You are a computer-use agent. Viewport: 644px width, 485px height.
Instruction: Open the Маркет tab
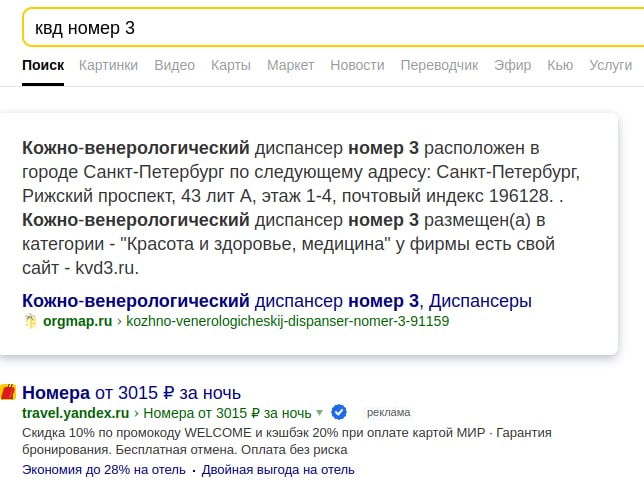pos(290,65)
